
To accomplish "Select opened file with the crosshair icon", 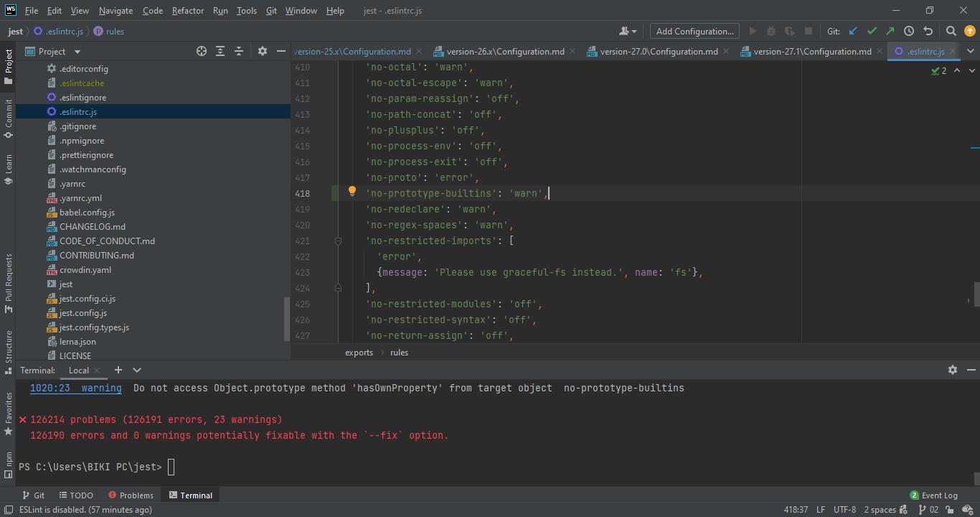I will point(202,51).
